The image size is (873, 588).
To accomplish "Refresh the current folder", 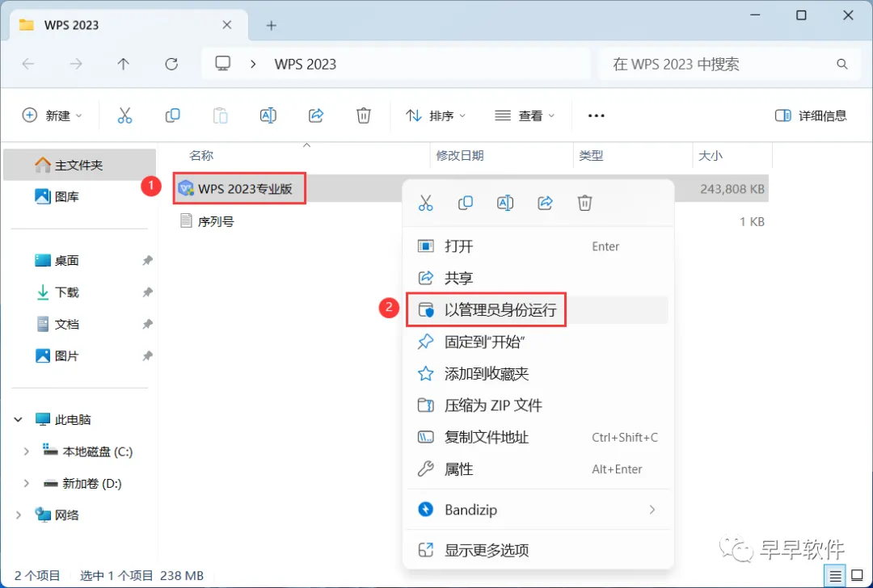I will pyautogui.click(x=171, y=64).
